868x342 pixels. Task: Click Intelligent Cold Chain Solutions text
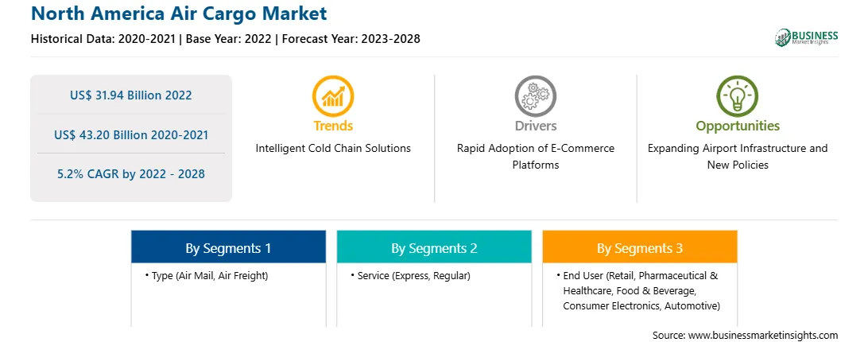pos(333,149)
